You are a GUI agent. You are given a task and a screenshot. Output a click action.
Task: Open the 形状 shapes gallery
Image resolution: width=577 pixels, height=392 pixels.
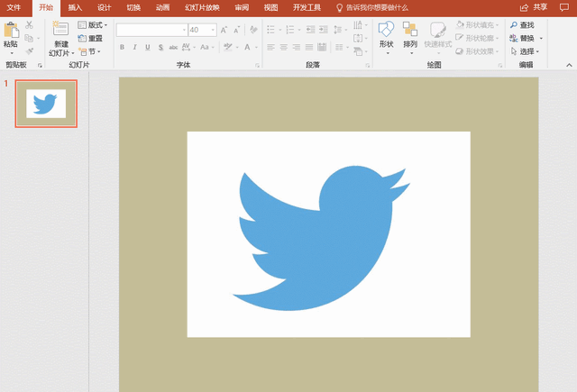tap(387, 38)
